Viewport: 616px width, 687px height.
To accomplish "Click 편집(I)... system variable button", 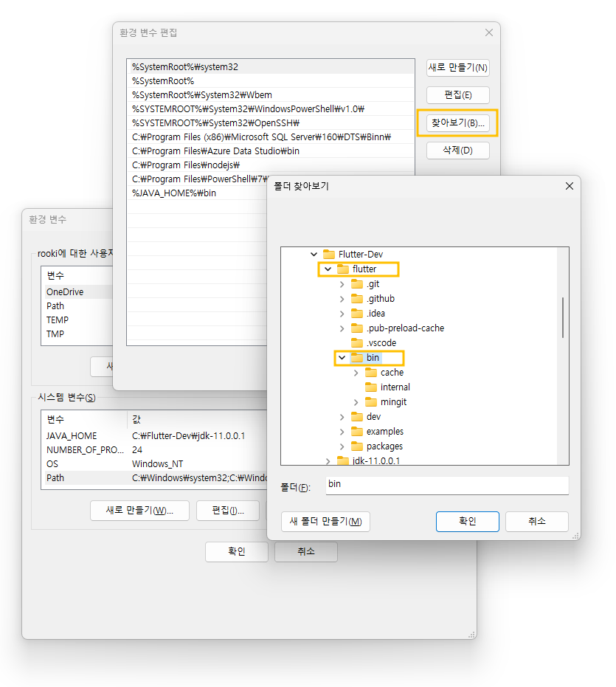I will (x=228, y=511).
